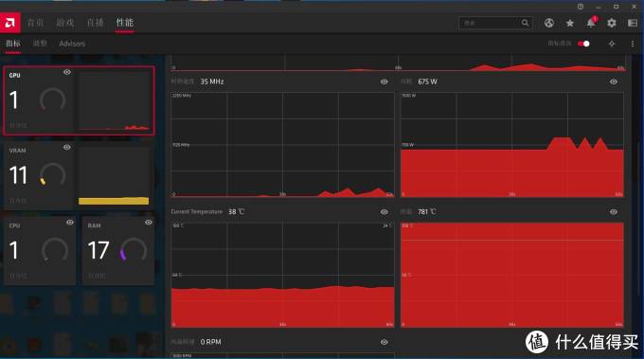Click the metrics target icon
The width and height of the screenshot is (644, 359).
coord(612,44)
